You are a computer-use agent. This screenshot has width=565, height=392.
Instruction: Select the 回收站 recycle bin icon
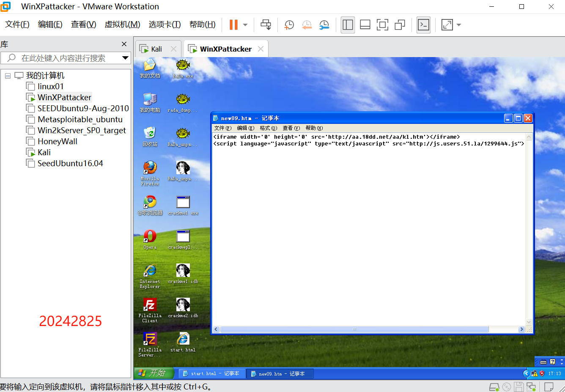(150, 137)
